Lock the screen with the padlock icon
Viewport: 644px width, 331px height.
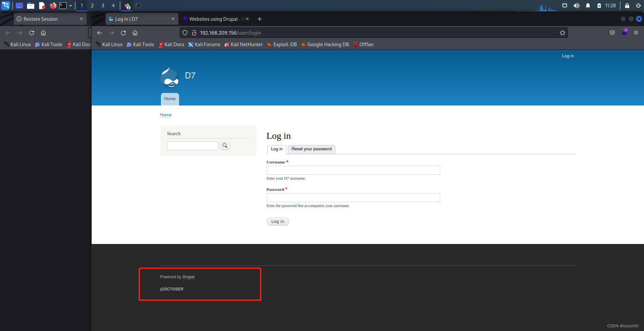pos(627,6)
